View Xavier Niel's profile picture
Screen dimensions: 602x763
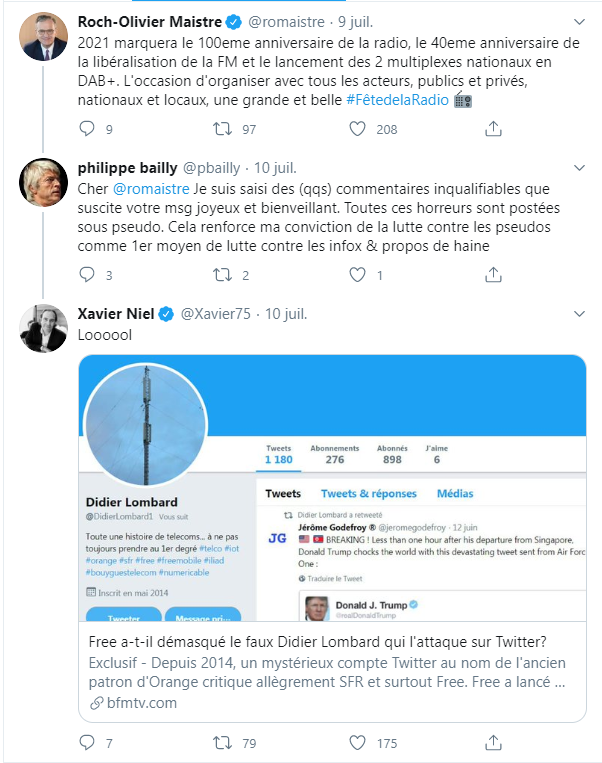click(43, 328)
